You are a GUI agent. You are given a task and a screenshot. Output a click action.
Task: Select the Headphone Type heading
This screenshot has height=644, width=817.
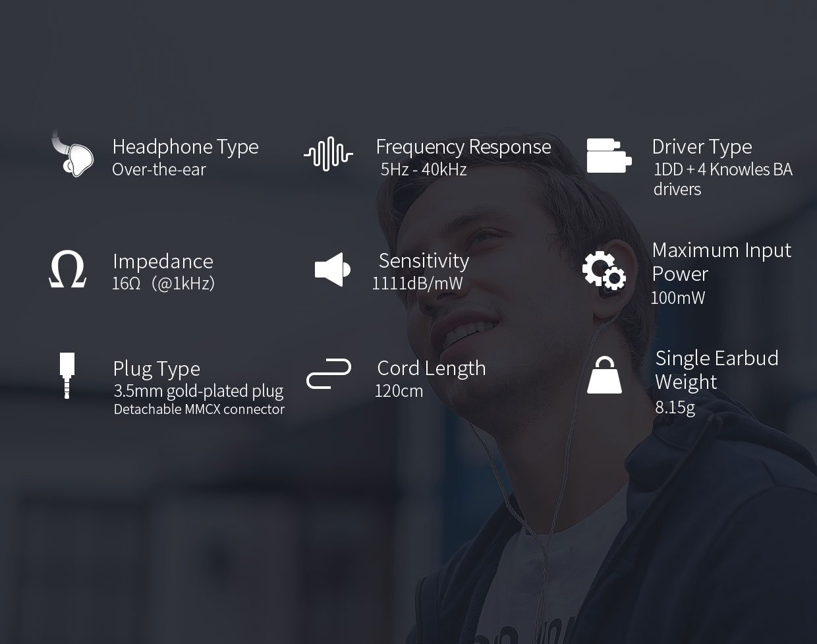185,147
